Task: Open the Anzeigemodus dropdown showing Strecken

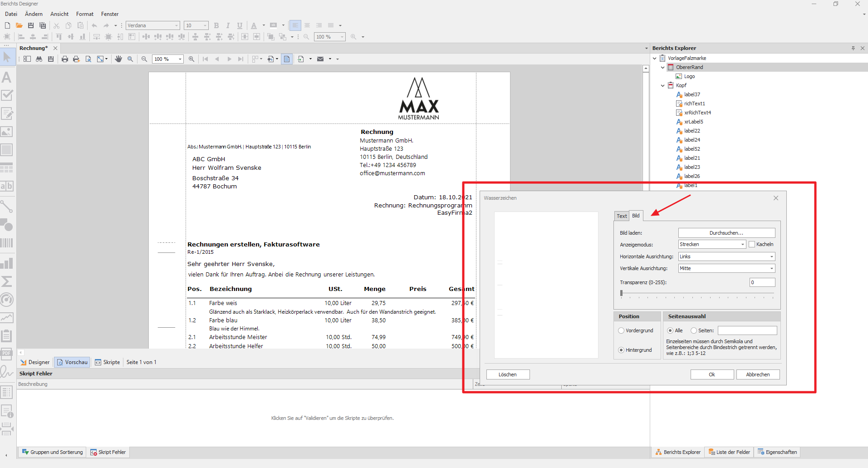Action: pyautogui.click(x=712, y=244)
